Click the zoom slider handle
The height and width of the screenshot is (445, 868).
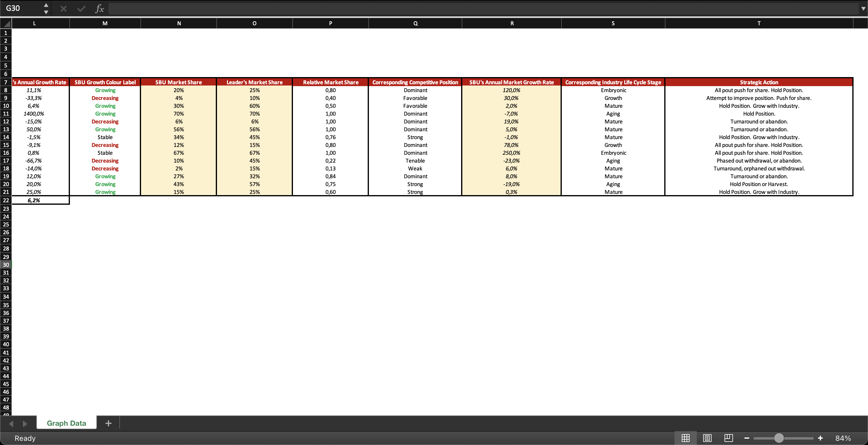coord(779,438)
